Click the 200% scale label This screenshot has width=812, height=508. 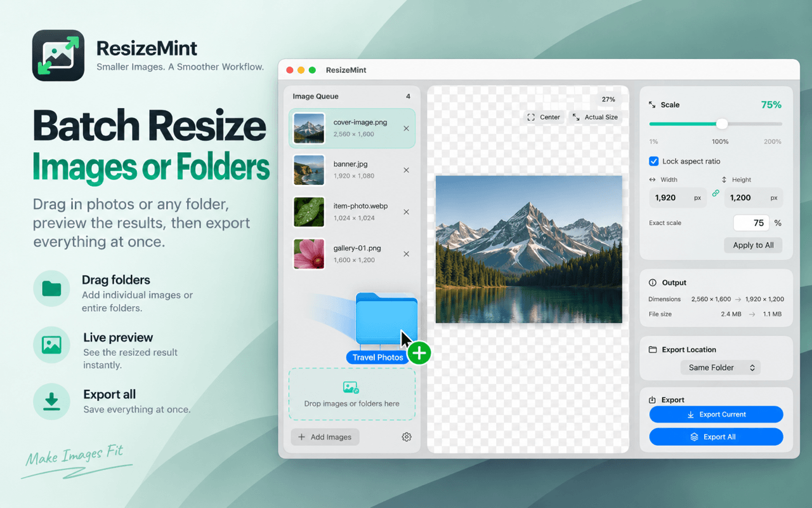(773, 142)
